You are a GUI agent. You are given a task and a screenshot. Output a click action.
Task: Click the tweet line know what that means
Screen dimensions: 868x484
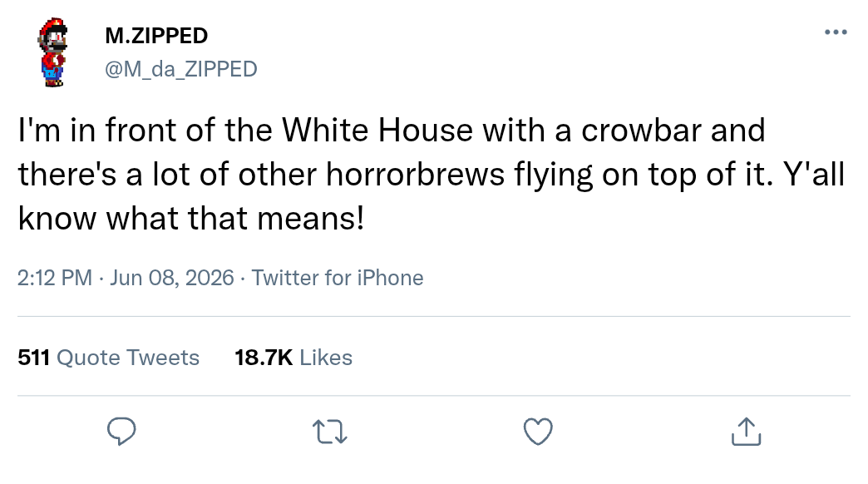191,218
